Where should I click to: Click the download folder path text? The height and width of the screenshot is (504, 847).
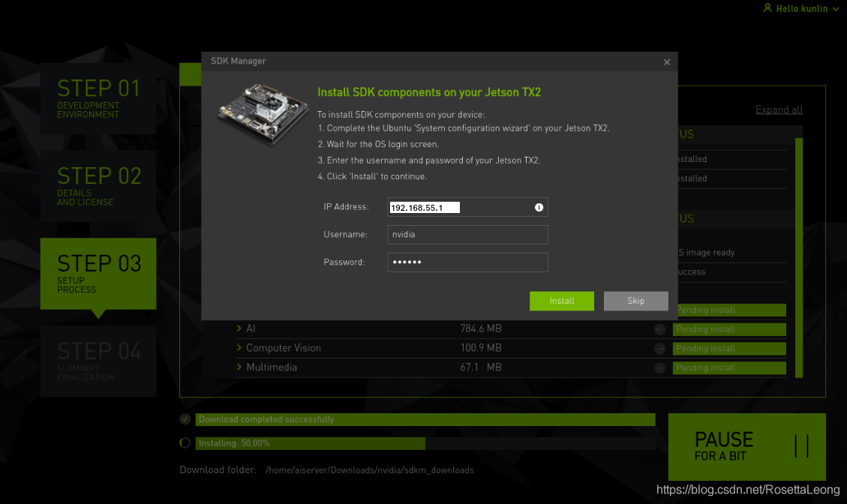369,470
